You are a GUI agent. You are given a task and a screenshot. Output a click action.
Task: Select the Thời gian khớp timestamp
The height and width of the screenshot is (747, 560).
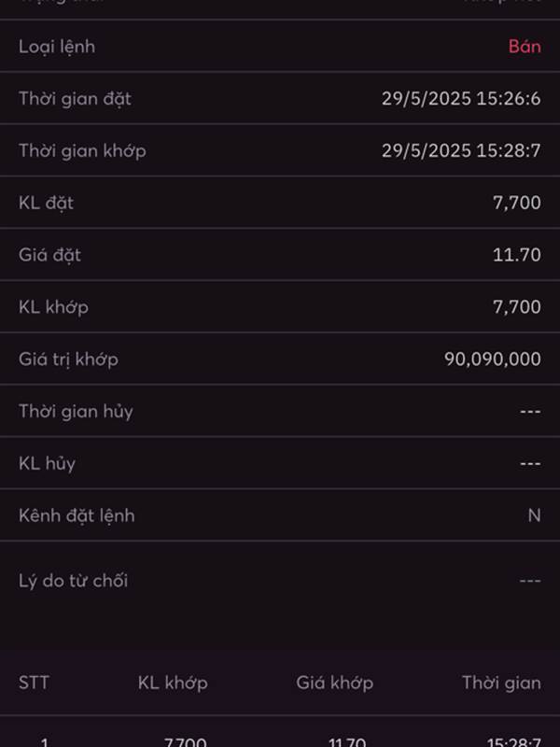click(461, 150)
